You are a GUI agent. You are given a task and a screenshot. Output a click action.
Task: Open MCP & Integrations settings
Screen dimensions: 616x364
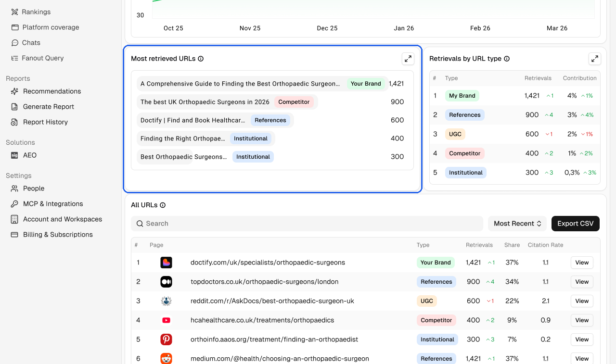[x=47, y=204]
